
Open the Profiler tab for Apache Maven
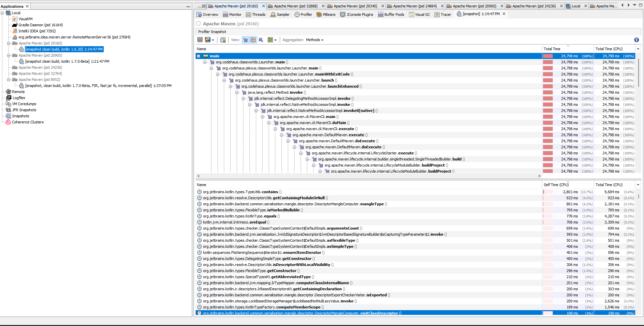[x=303, y=14]
